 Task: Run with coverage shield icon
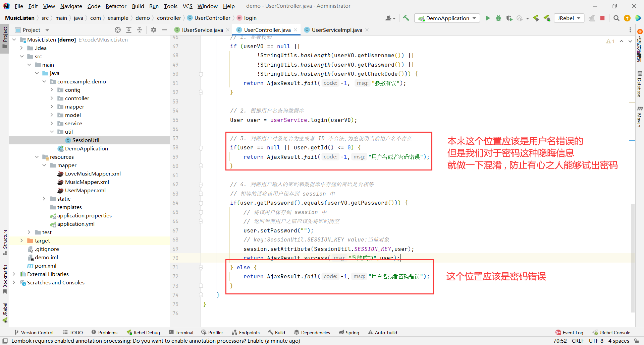509,18
